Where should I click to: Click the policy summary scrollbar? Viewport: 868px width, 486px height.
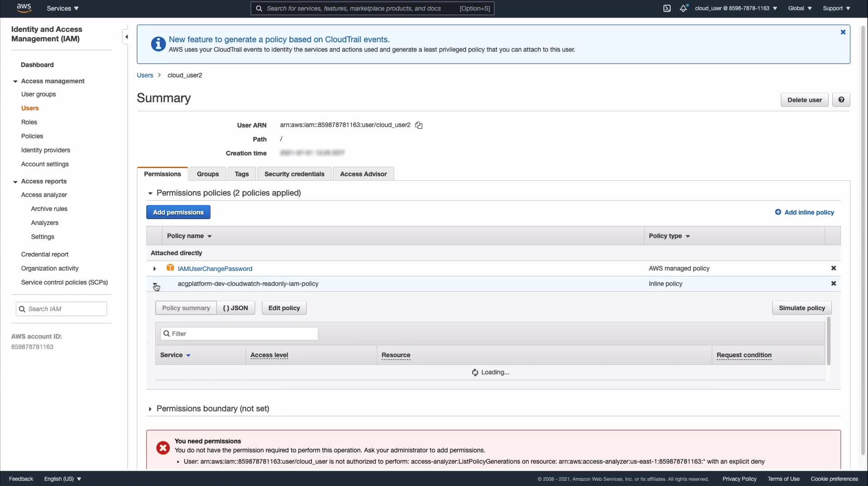(x=828, y=341)
